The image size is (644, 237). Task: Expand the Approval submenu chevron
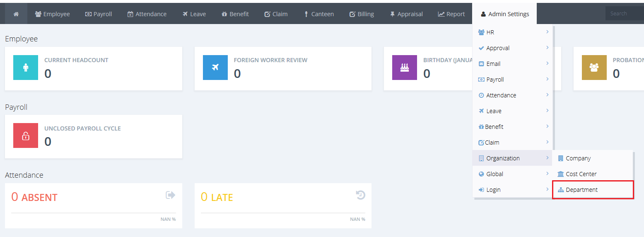click(547, 48)
